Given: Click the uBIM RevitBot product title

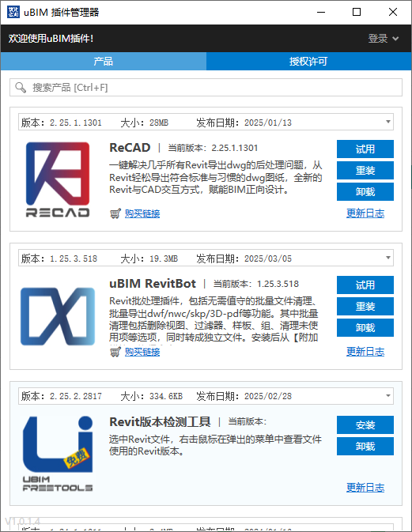Looking at the screenshot, I should (x=153, y=284).
